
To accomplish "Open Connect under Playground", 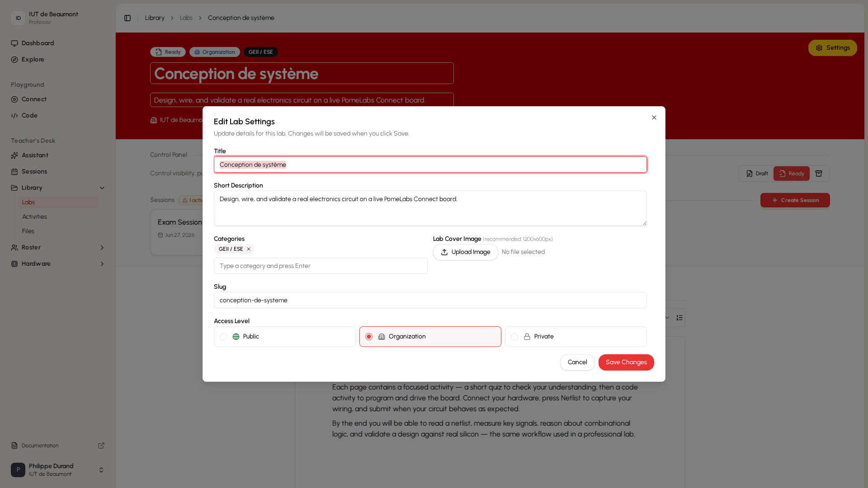I will pos(58,99).
